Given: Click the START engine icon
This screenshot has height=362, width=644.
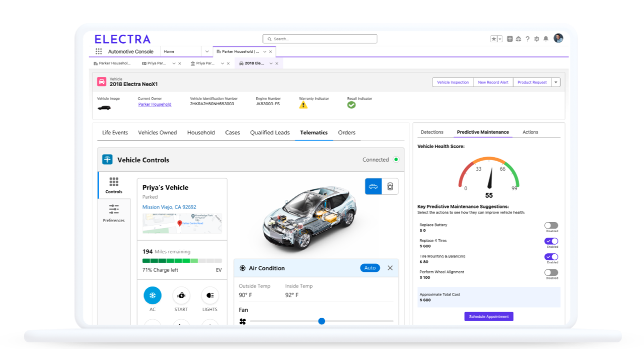Looking at the screenshot, I should click(x=181, y=296).
